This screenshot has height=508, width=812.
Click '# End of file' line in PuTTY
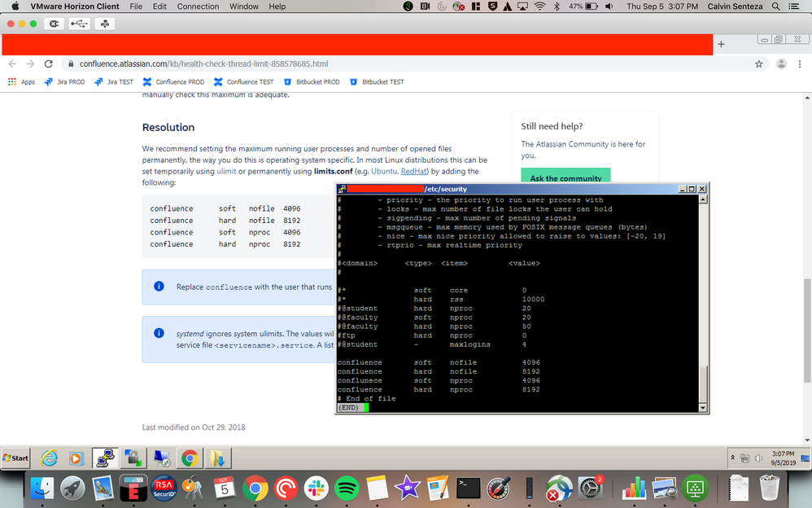(x=367, y=399)
